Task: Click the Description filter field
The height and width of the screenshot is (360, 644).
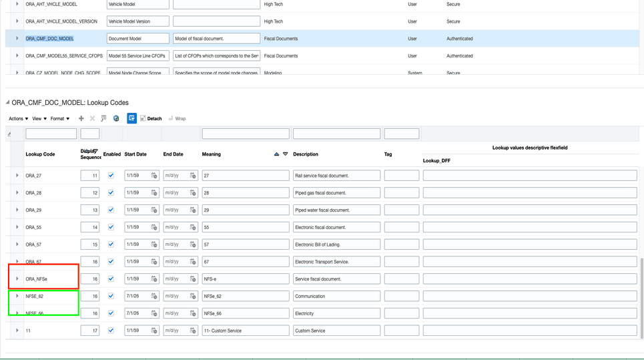Action: coord(337,134)
